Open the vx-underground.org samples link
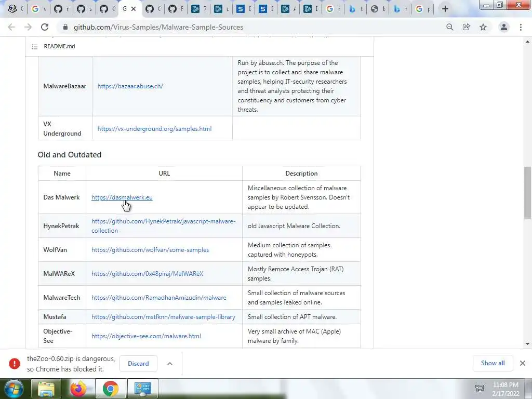The height and width of the screenshot is (399, 532). [x=154, y=129]
